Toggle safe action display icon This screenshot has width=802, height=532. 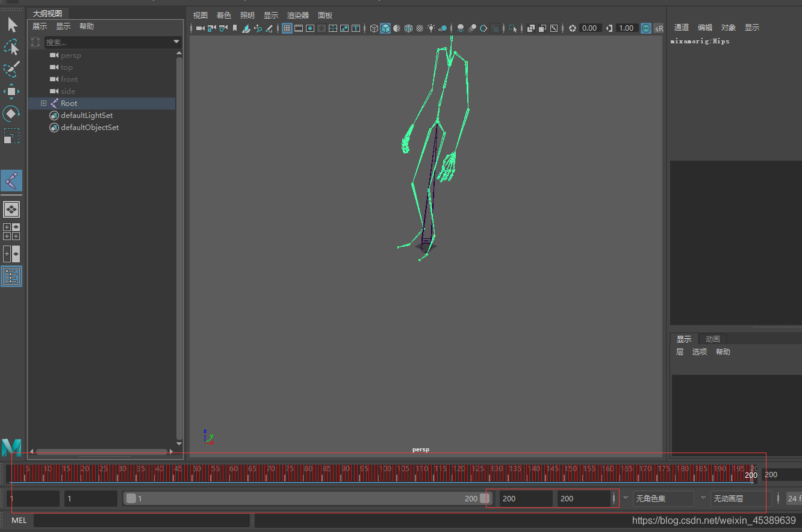tap(344, 28)
